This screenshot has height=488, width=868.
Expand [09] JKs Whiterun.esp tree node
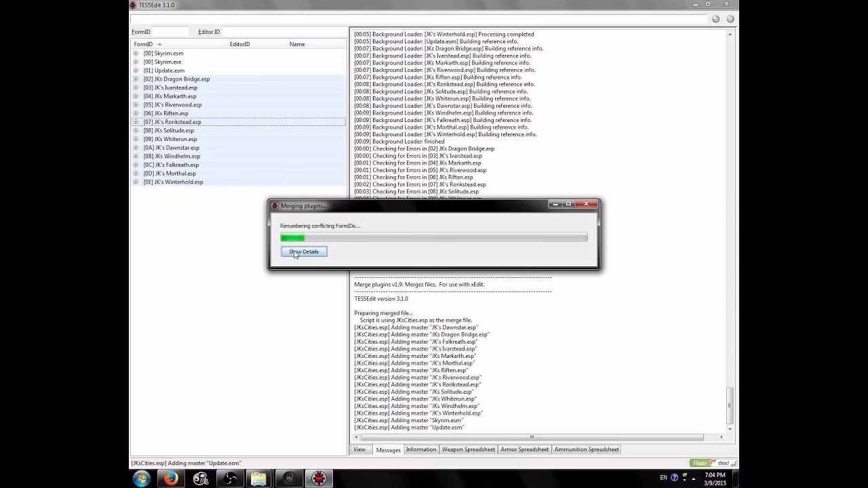pos(136,139)
